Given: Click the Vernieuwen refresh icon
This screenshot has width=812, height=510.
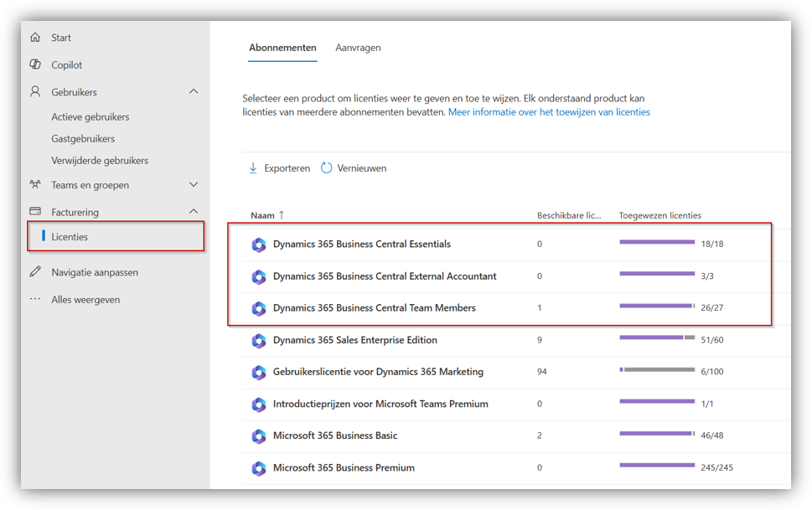Looking at the screenshot, I should (326, 167).
